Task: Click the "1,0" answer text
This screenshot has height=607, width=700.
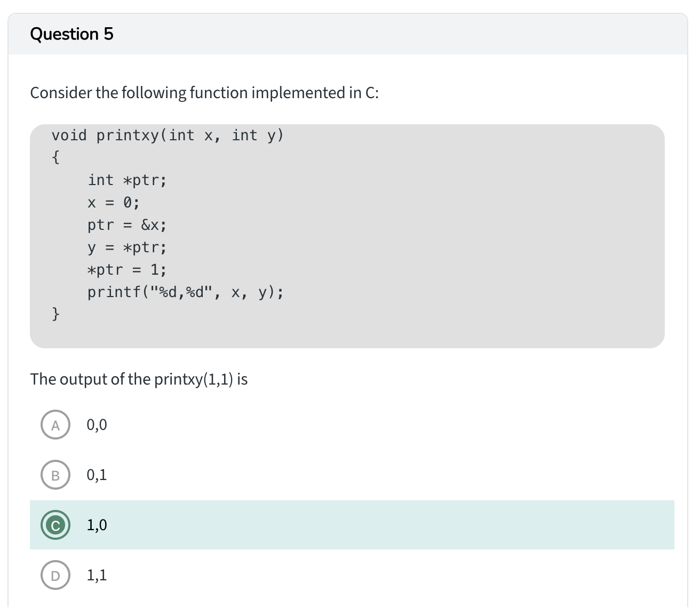Action: (x=97, y=525)
